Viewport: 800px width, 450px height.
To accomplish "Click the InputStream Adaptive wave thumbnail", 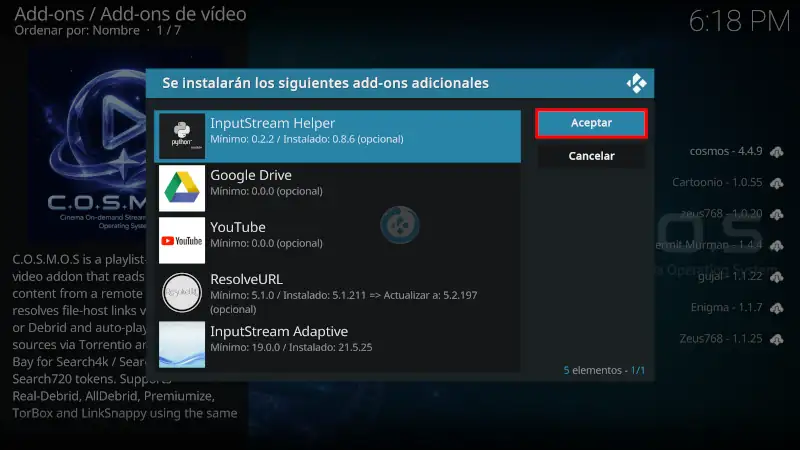I will tap(182, 345).
